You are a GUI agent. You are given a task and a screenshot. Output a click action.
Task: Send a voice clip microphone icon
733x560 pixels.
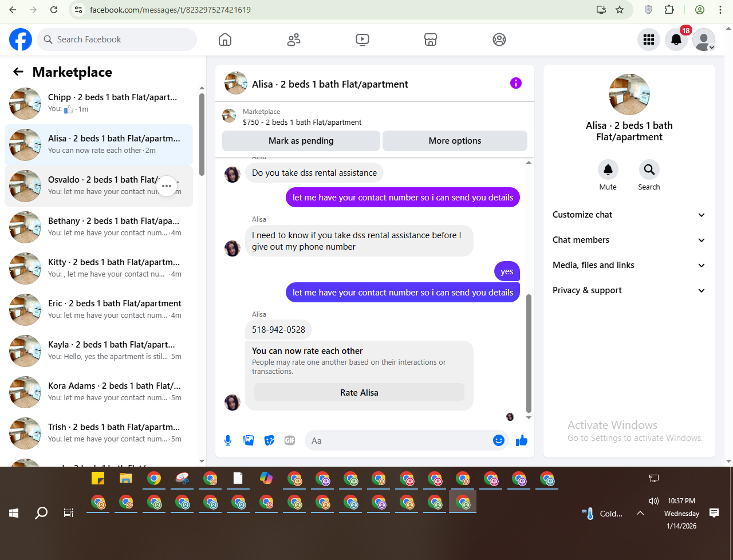[228, 440]
